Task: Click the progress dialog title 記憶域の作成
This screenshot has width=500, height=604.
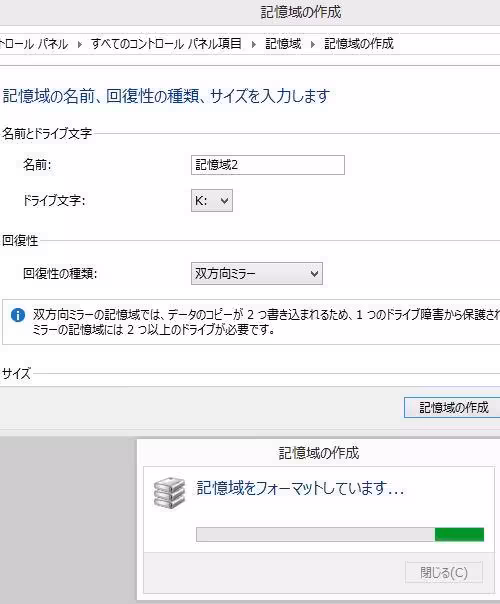Action: click(319, 453)
